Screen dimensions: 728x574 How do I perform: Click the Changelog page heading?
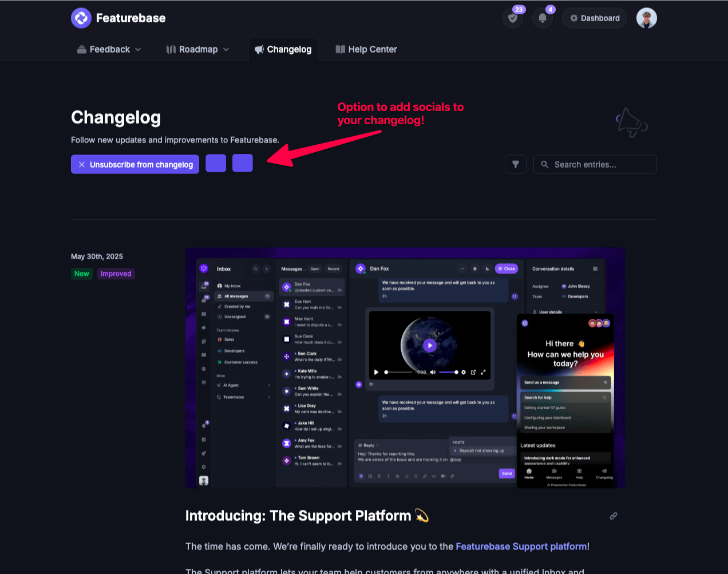coord(116,117)
